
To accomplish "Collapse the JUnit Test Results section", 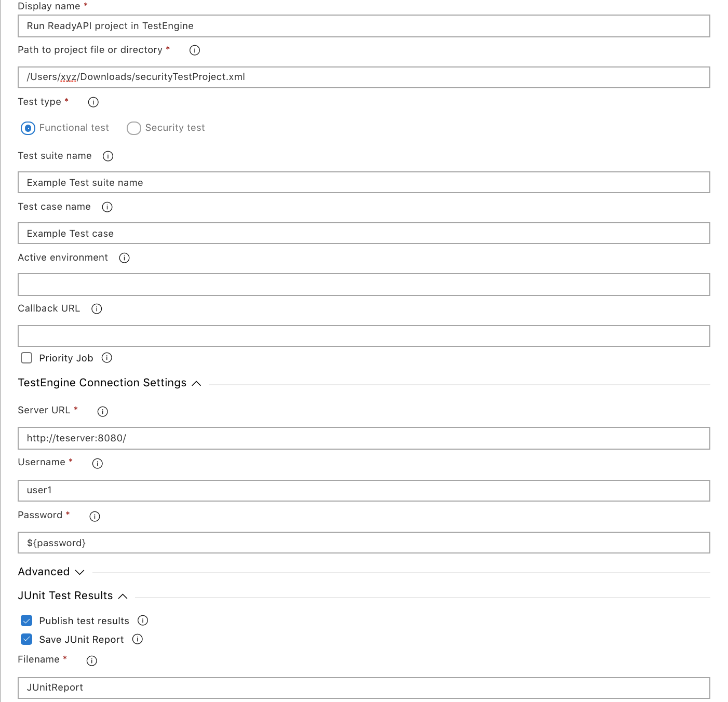I will coord(124,597).
